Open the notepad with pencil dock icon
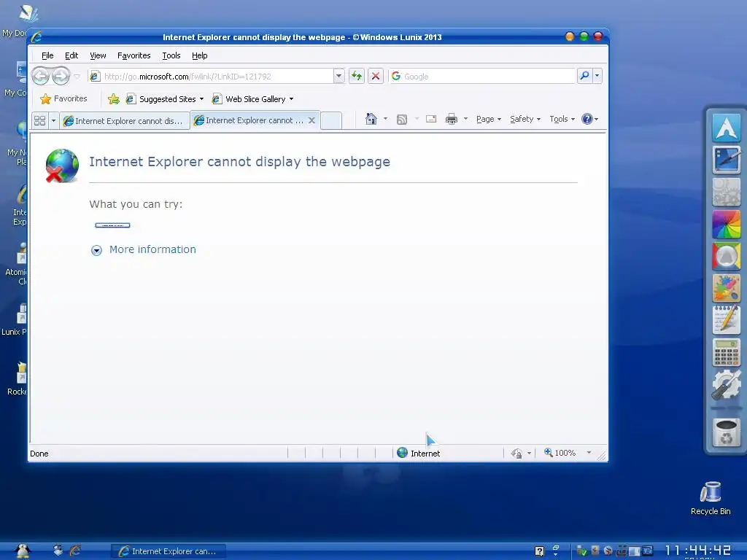 (x=726, y=320)
